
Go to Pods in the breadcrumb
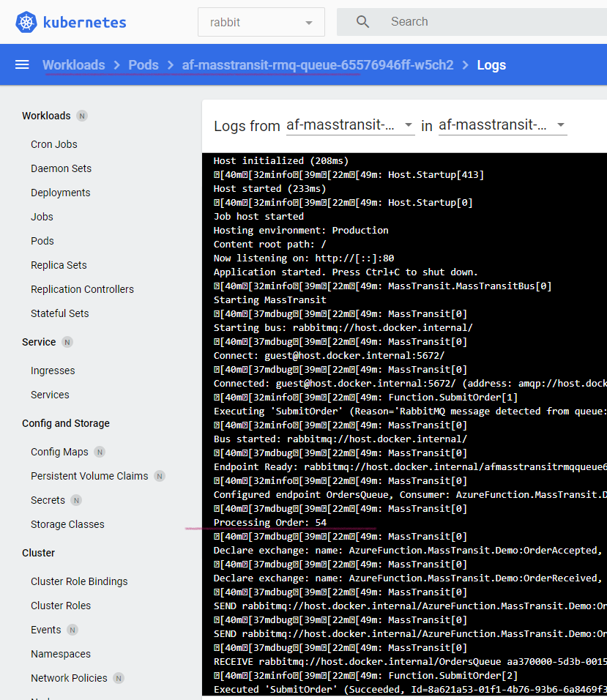144,65
